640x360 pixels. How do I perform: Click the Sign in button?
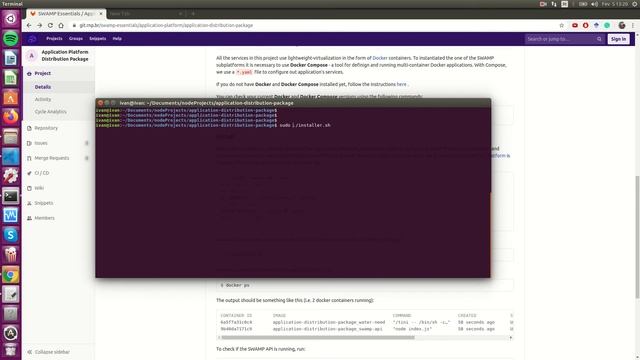(618, 39)
